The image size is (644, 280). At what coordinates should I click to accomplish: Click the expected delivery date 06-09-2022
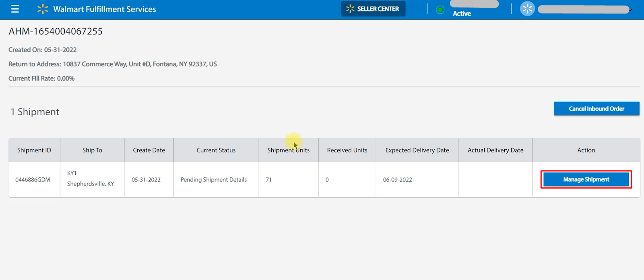coord(398,180)
